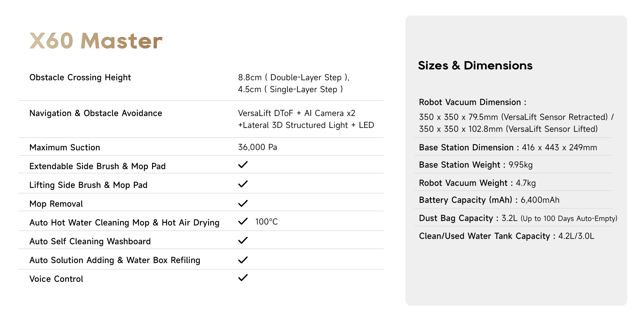The height and width of the screenshot is (322, 644).
Task: Click the Voice Control checkmark
Action: click(243, 278)
